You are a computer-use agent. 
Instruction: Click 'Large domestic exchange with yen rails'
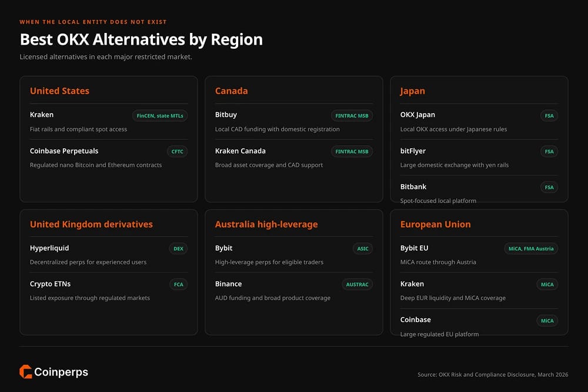(455, 165)
